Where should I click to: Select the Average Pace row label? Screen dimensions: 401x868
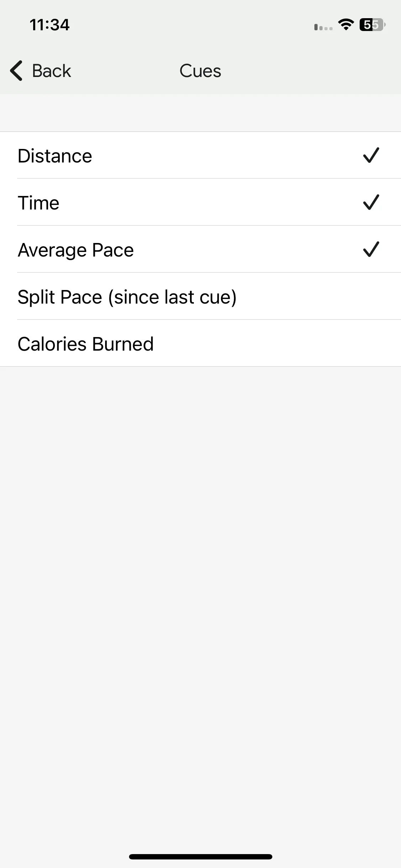click(x=76, y=250)
